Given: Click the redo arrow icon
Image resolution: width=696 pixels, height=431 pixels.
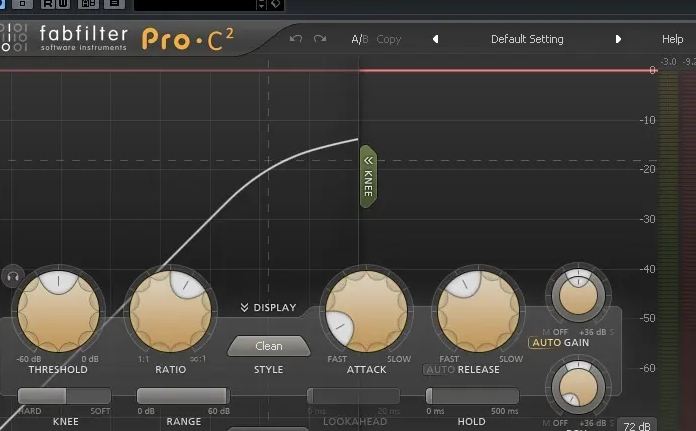Looking at the screenshot, I should click(x=320, y=39).
